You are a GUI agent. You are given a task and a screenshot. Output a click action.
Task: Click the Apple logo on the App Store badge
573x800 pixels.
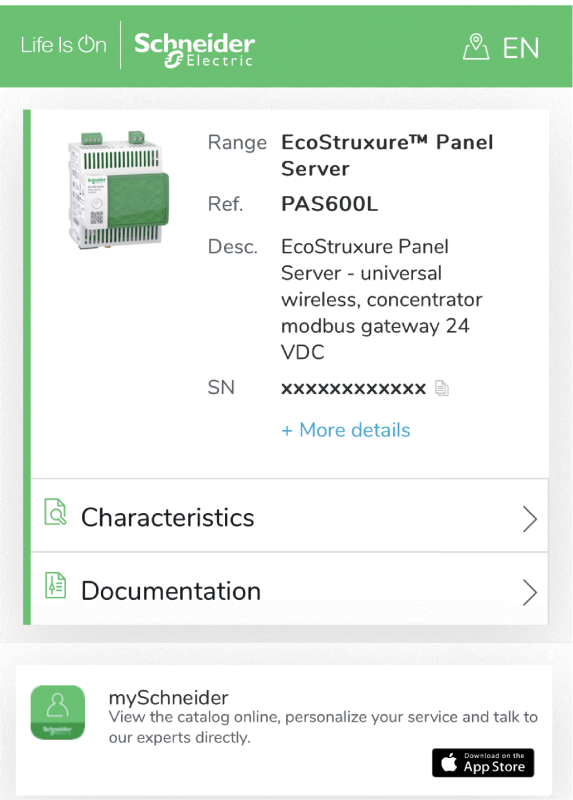pos(449,762)
